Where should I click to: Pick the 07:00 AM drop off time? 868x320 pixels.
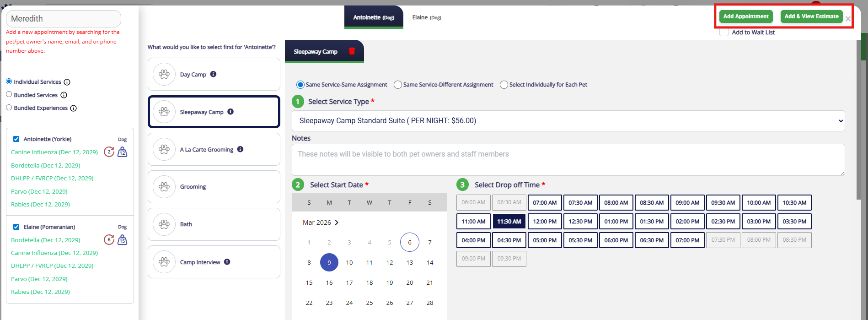pos(545,202)
